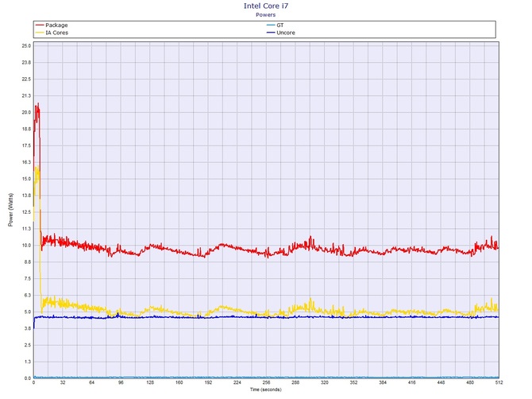
Task: Click the 10.0 y-axis value
Action: [26, 246]
